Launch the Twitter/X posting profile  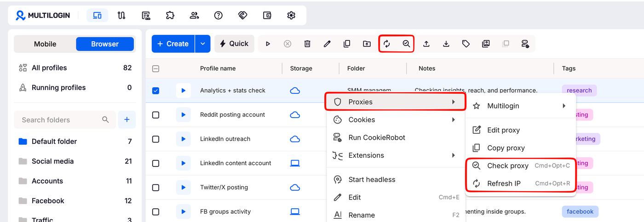tap(184, 187)
